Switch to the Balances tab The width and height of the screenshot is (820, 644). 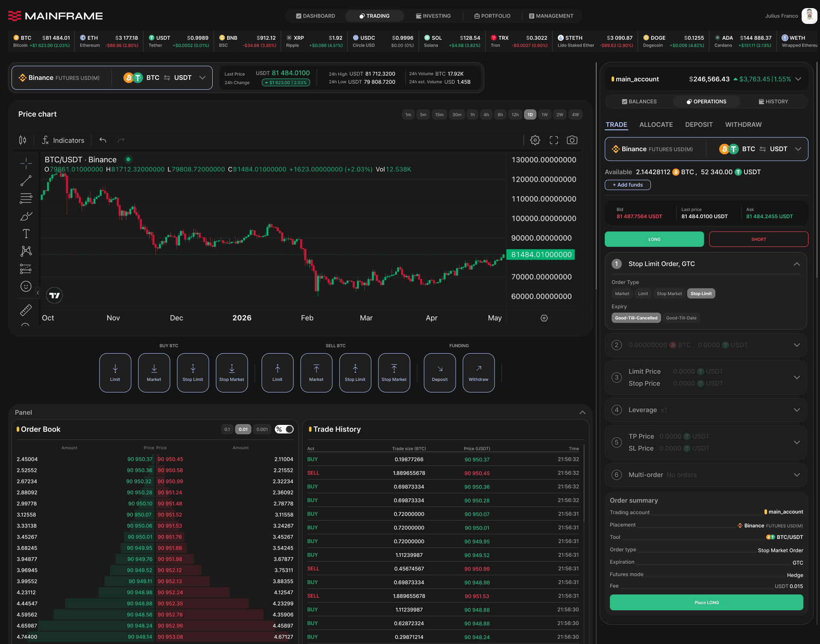click(x=639, y=102)
